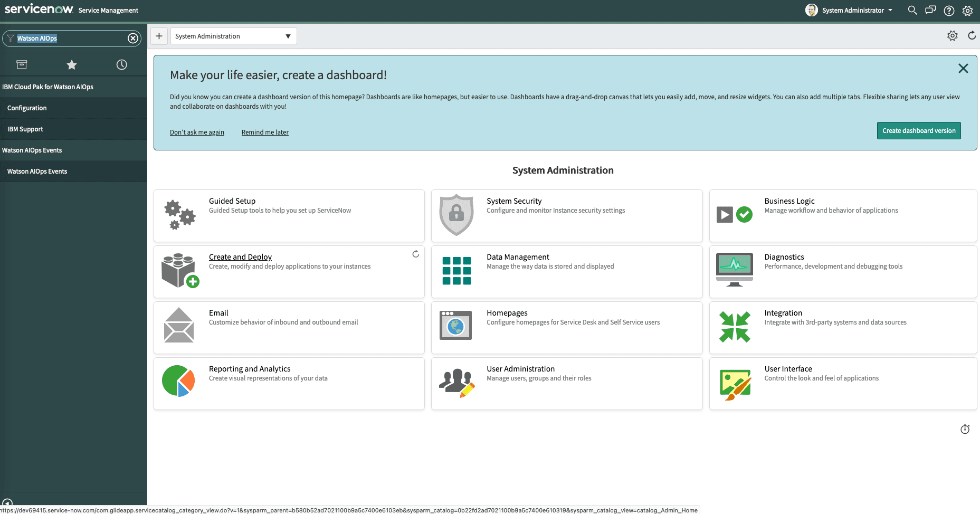Collapse IBM Cloud Pak for Watson AIOps
980x514 pixels.
[x=47, y=87]
